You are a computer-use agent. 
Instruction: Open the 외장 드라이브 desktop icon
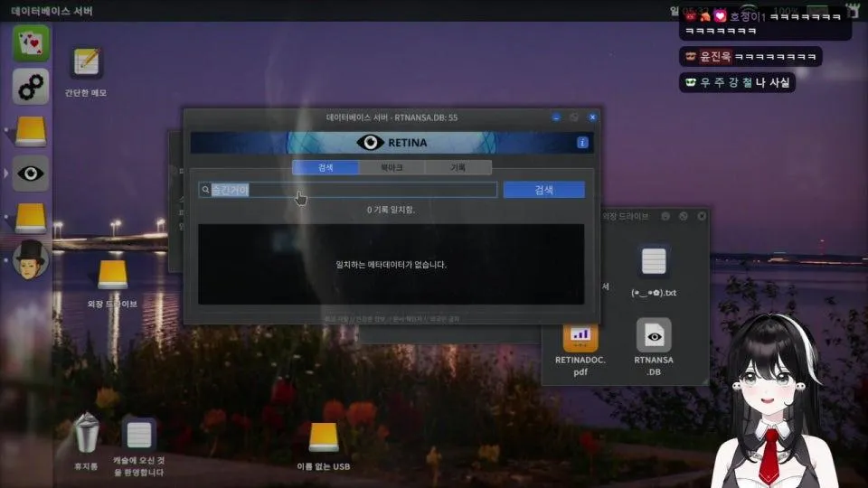coord(112,276)
